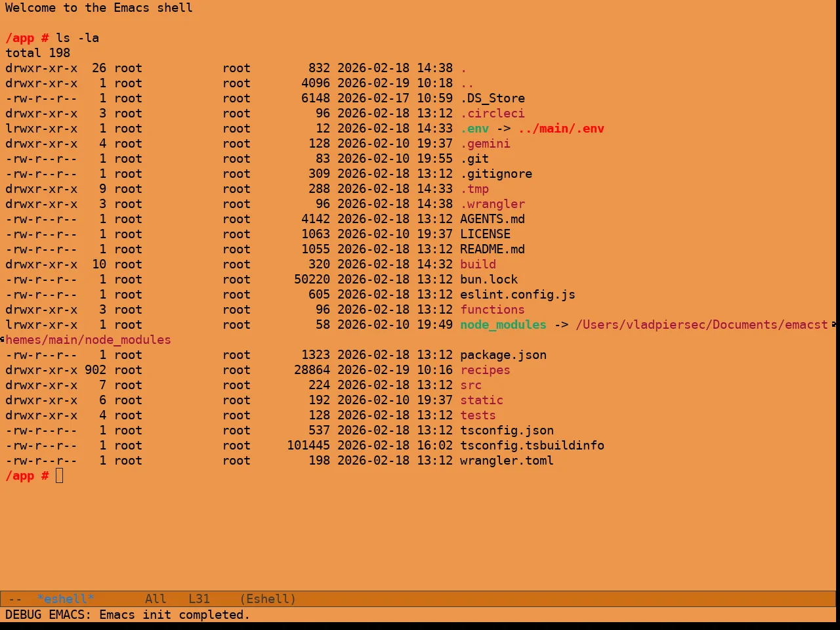The image size is (840, 630).
Task: Click the 2026-02-10 19:55 timestamp
Action: click(x=395, y=159)
